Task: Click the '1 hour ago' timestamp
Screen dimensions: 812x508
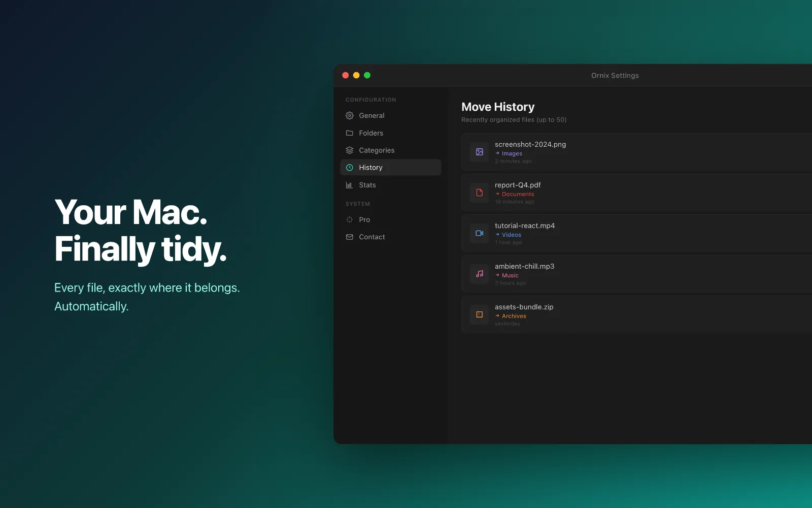Action: (x=509, y=242)
